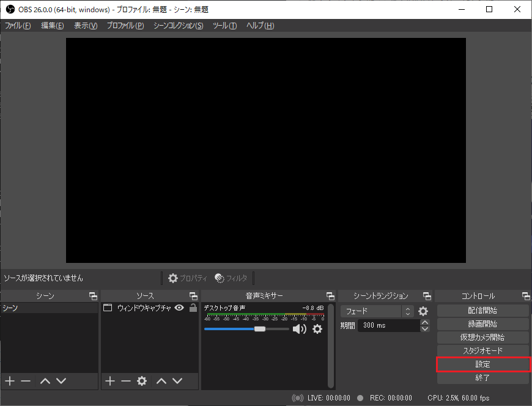Decrease the transition duration with down arrow
Image resolution: width=532 pixels, height=406 pixels.
(x=425, y=329)
